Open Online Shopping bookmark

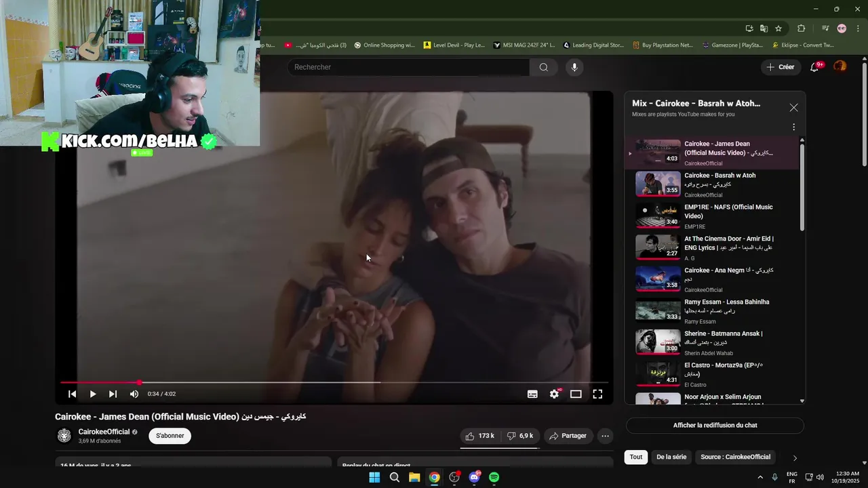pos(384,45)
